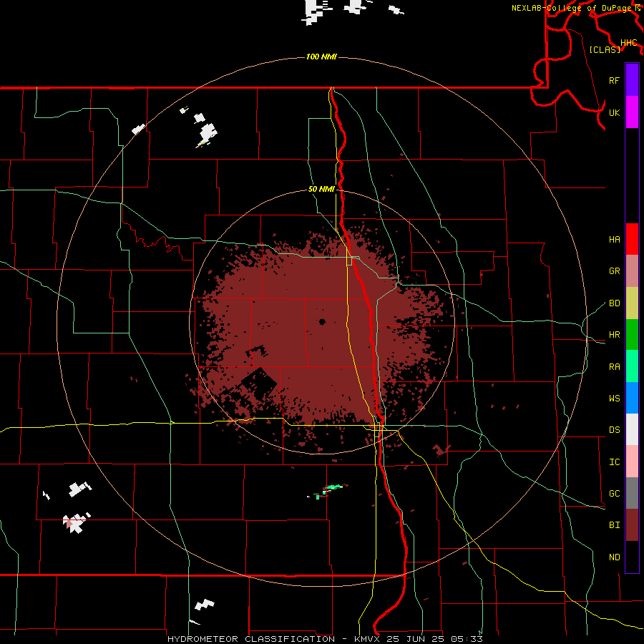Click the 50 NMI range ring label
Screen dimensions: 644x644
pyautogui.click(x=321, y=189)
